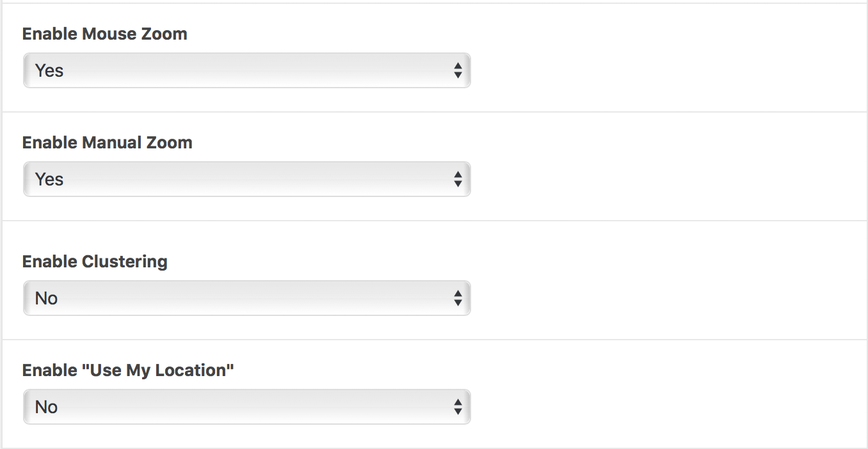Click the arrow icon on Clustering select
This screenshot has width=868, height=449.
[458, 298]
